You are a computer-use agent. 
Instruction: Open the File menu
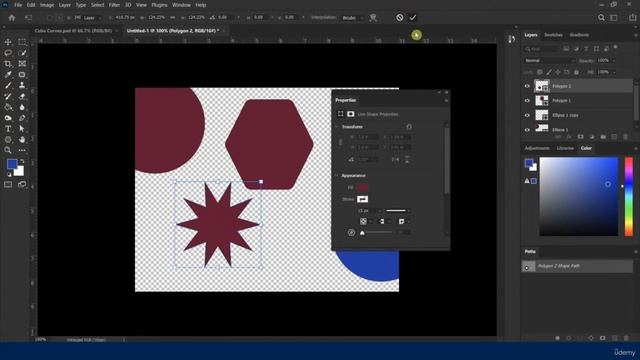18,5
